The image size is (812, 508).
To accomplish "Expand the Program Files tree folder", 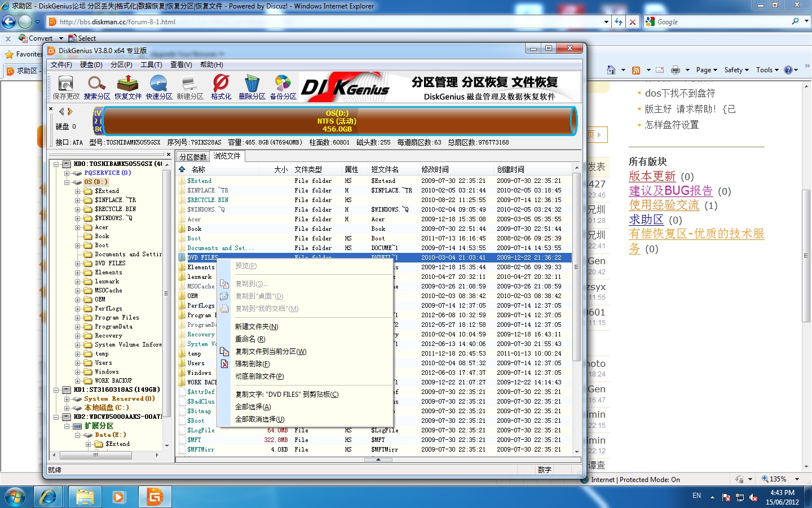I will pos(78,317).
